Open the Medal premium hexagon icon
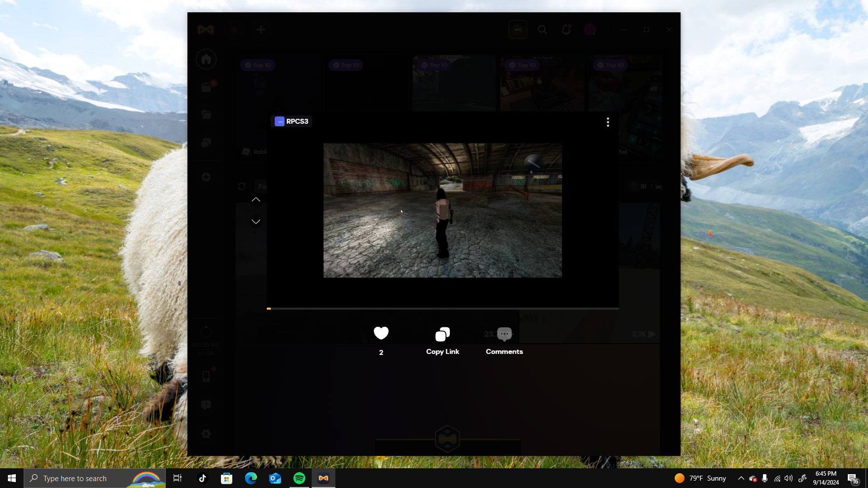 tap(518, 30)
